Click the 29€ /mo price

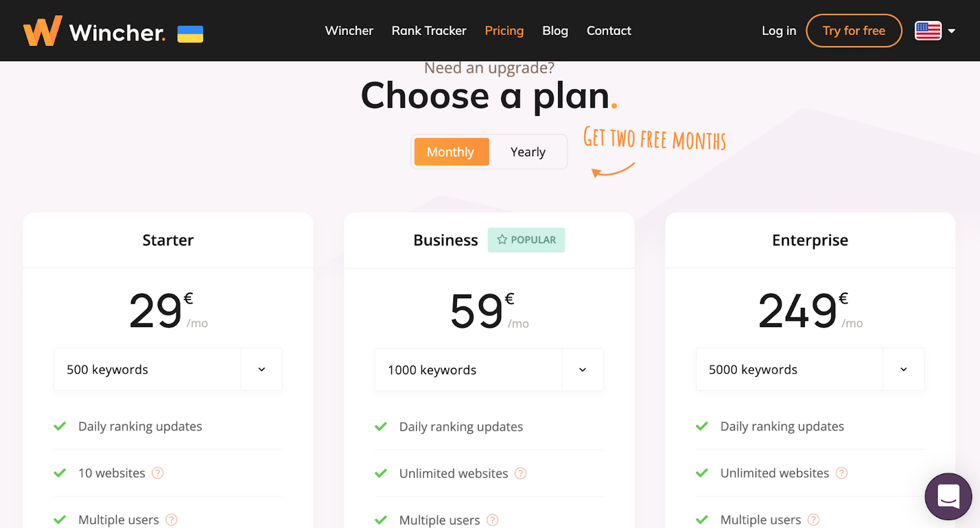click(168, 310)
